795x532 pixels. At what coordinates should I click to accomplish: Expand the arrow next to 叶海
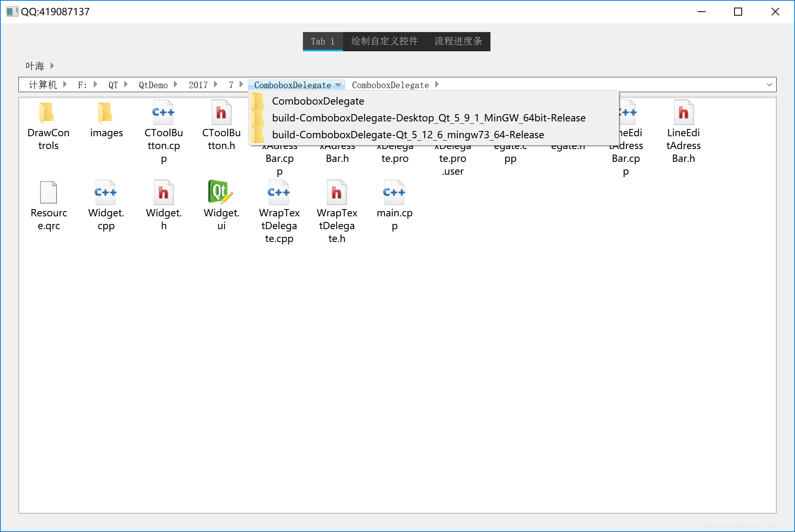52,65
